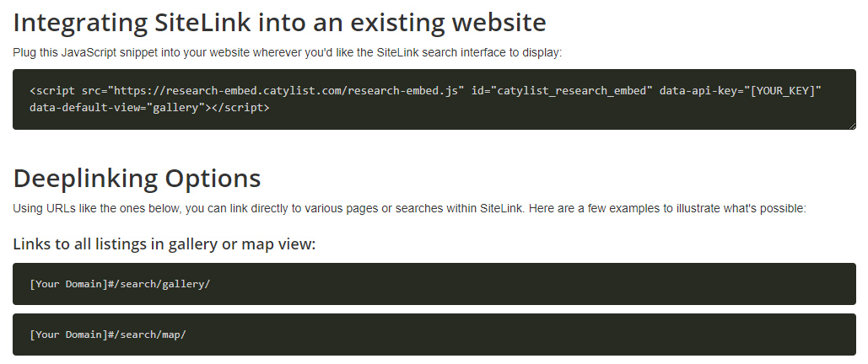Click the #/search/map/ path text
The width and height of the screenshot is (868, 364).
(147, 335)
